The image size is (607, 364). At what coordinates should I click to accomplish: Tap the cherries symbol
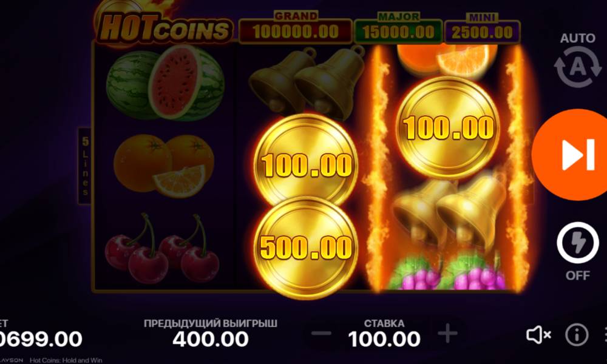162,248
